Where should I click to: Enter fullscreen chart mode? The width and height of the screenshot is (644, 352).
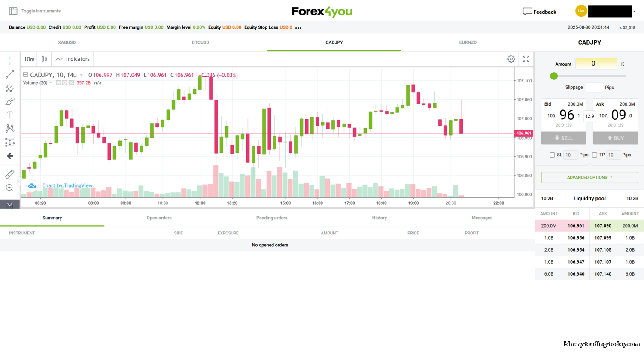tap(526, 59)
